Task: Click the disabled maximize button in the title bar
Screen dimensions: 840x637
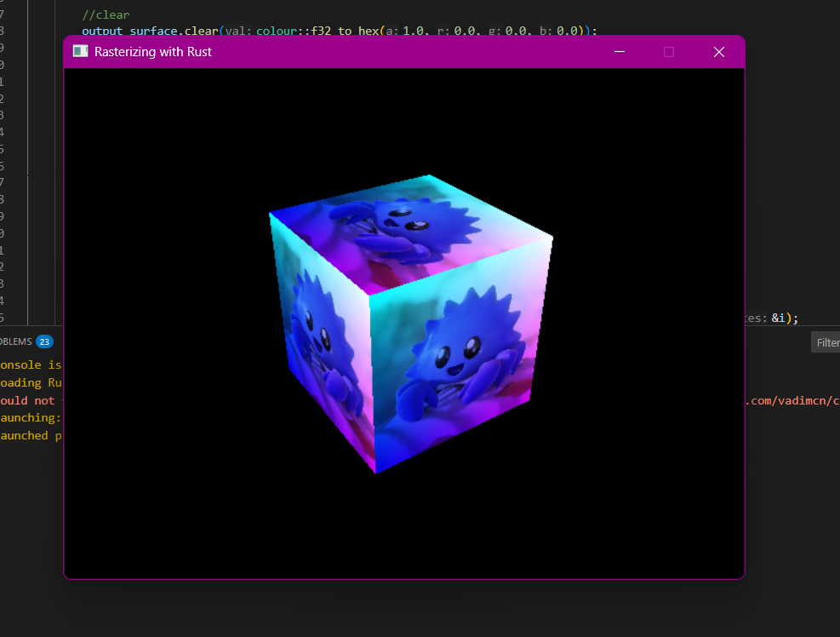Action: click(669, 51)
